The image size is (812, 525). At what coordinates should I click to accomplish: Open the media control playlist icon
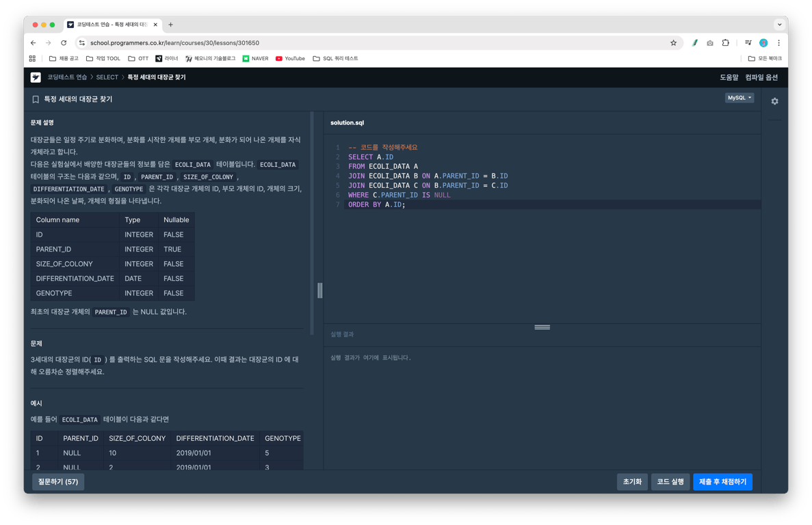[x=748, y=43]
